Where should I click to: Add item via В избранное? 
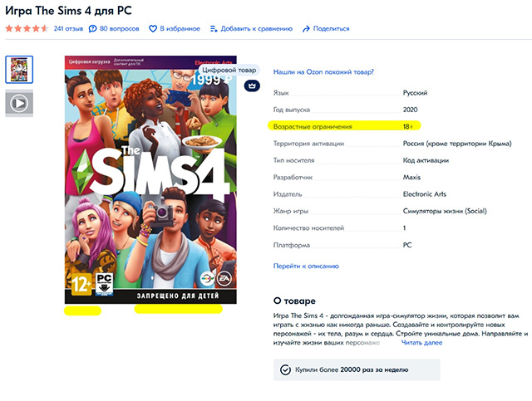click(x=180, y=28)
